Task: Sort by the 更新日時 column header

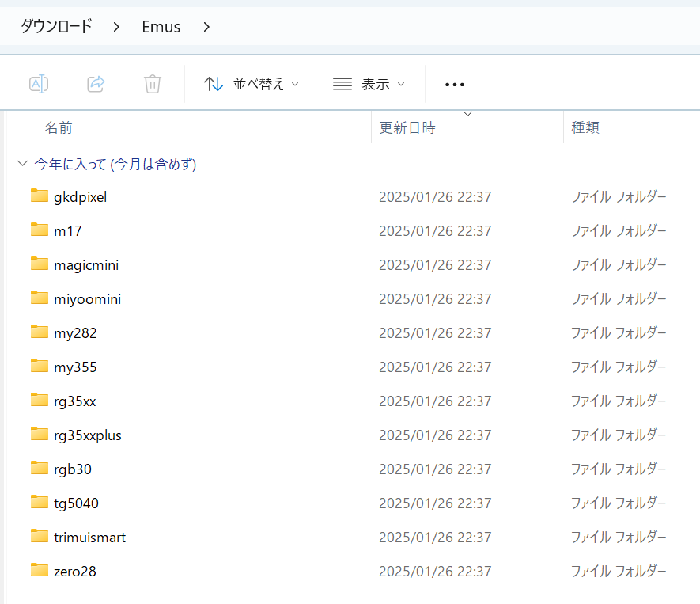Action: pyautogui.click(x=407, y=127)
